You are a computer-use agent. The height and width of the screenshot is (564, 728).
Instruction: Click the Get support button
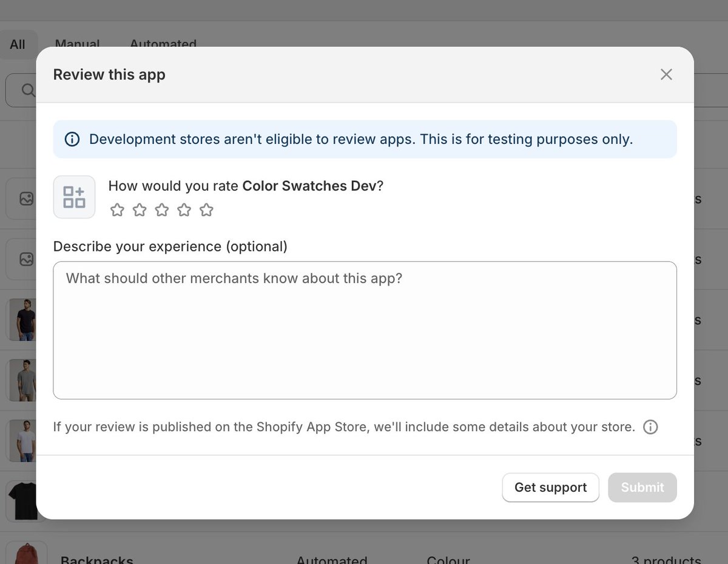[x=551, y=488]
